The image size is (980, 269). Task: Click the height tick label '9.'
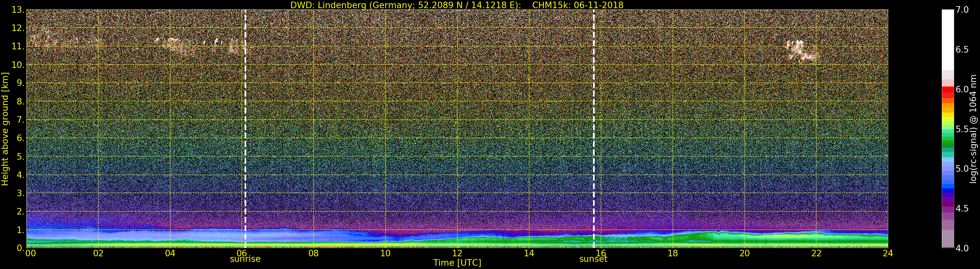20,83
